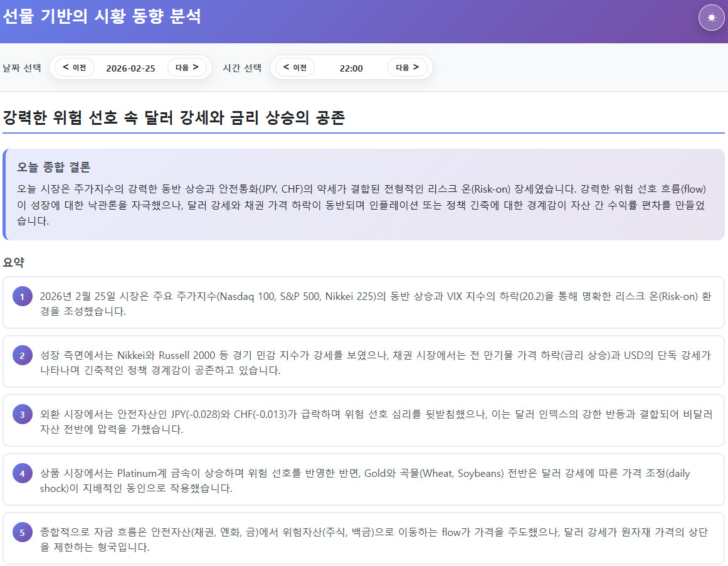The height and width of the screenshot is (566, 728).
Task: Click the number 4 summary badge
Action: click(23, 474)
